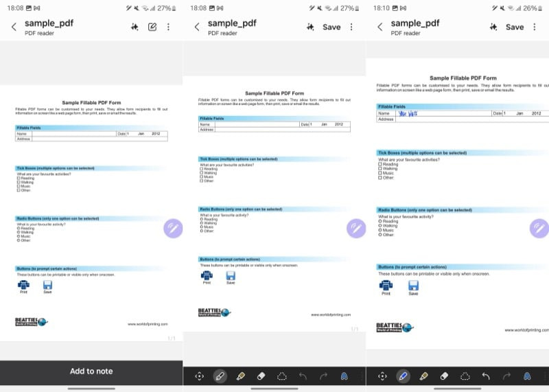Tap the back arrow on the Add to note screen
The height and width of the screenshot is (392, 549).
(14, 27)
